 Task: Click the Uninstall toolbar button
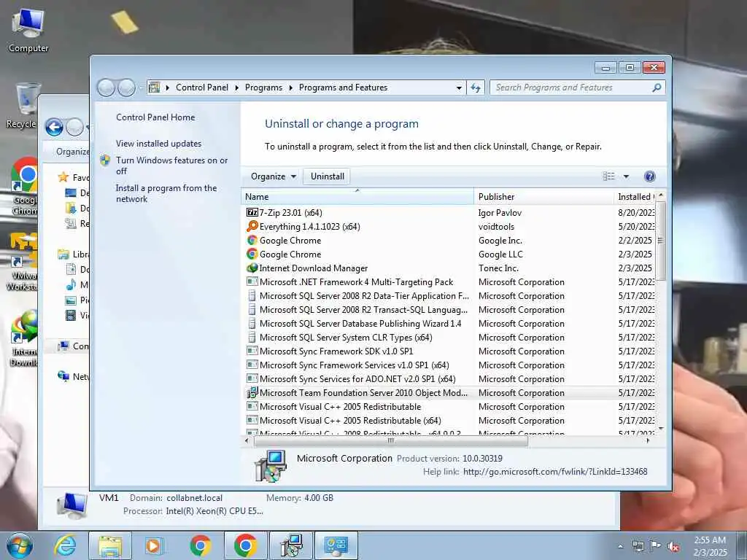click(x=328, y=176)
